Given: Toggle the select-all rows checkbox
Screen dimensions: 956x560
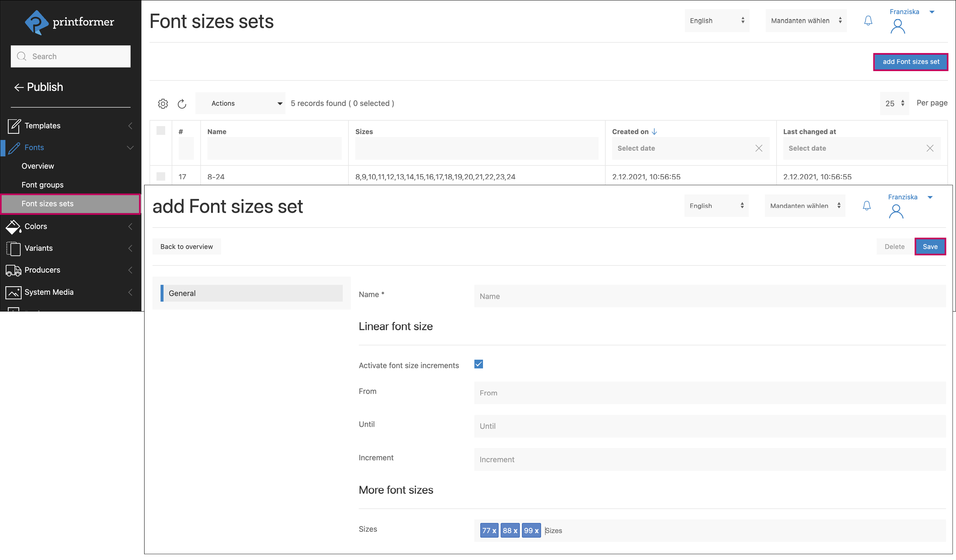Looking at the screenshot, I should (x=161, y=131).
